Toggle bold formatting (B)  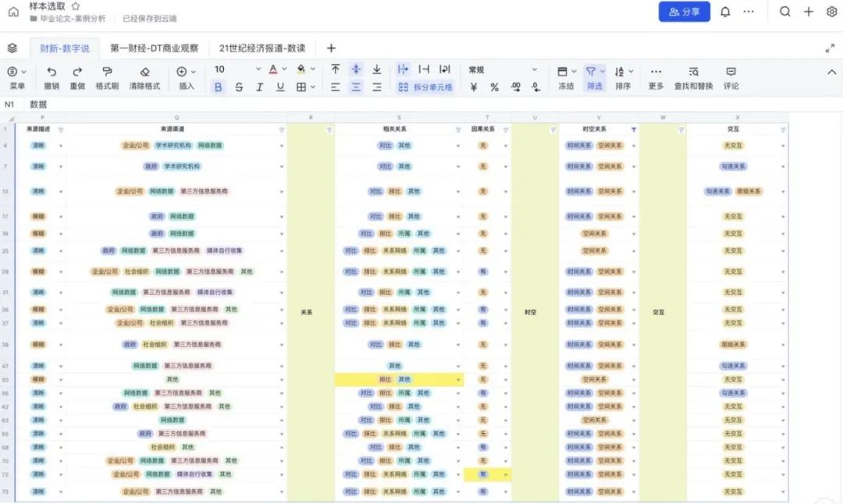(x=219, y=87)
